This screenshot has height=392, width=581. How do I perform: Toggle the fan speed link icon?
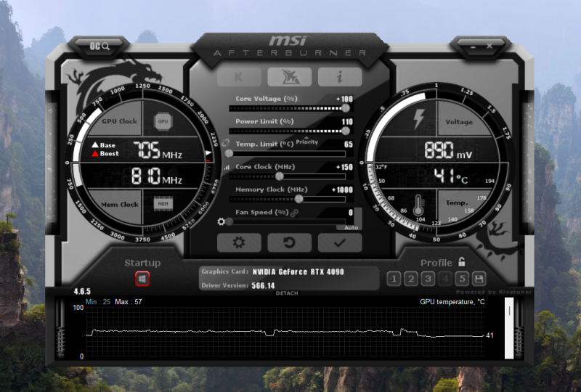pos(295,213)
